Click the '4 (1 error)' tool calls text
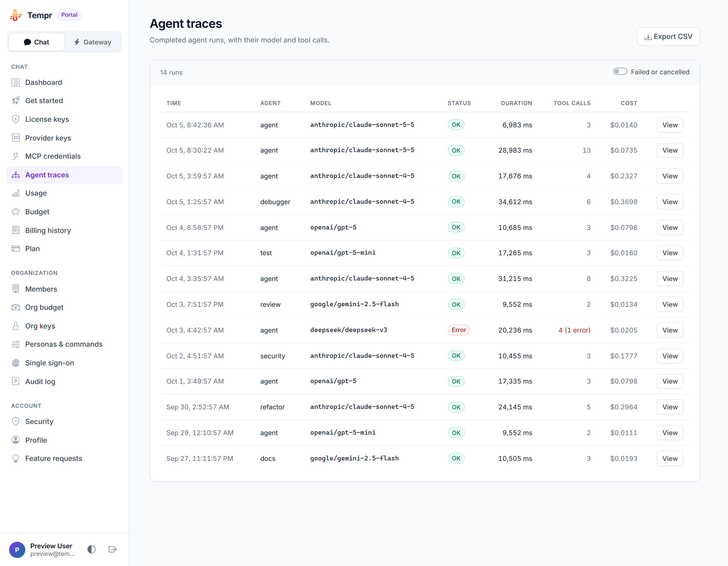This screenshot has height=566, width=728. point(574,330)
